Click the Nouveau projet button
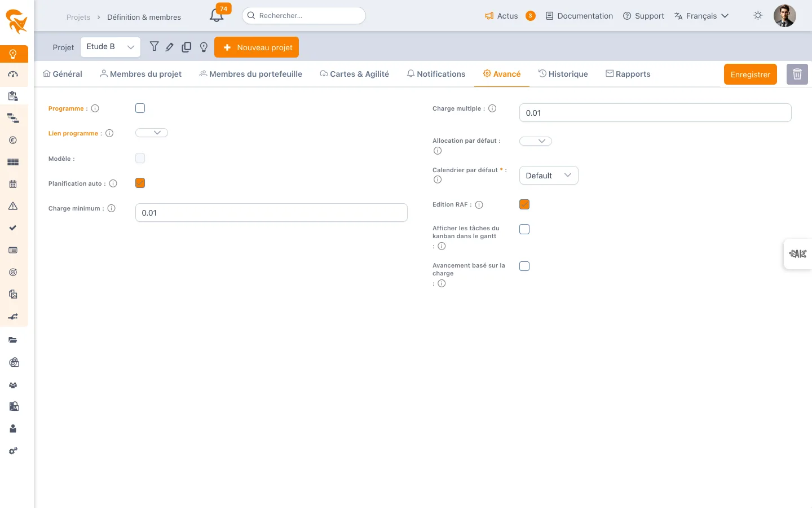This screenshot has width=812, height=508. 257,47
